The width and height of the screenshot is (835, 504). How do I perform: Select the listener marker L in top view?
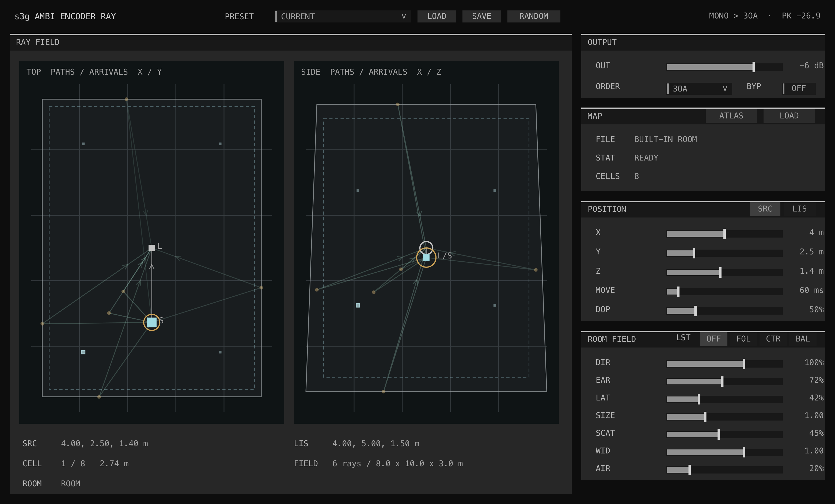click(x=151, y=248)
